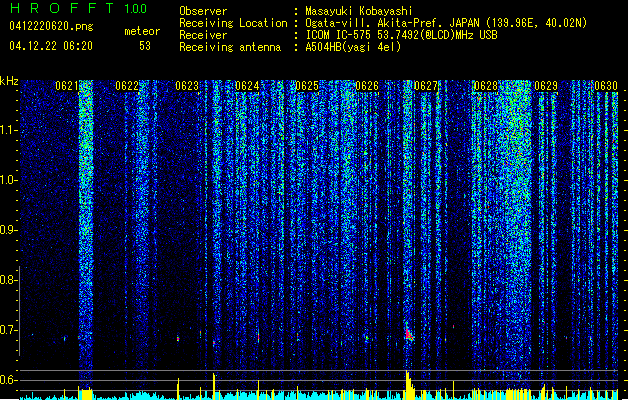Click the 0.9 kHz axis tick label
The width and height of the screenshot is (629, 400).
coord(8,230)
